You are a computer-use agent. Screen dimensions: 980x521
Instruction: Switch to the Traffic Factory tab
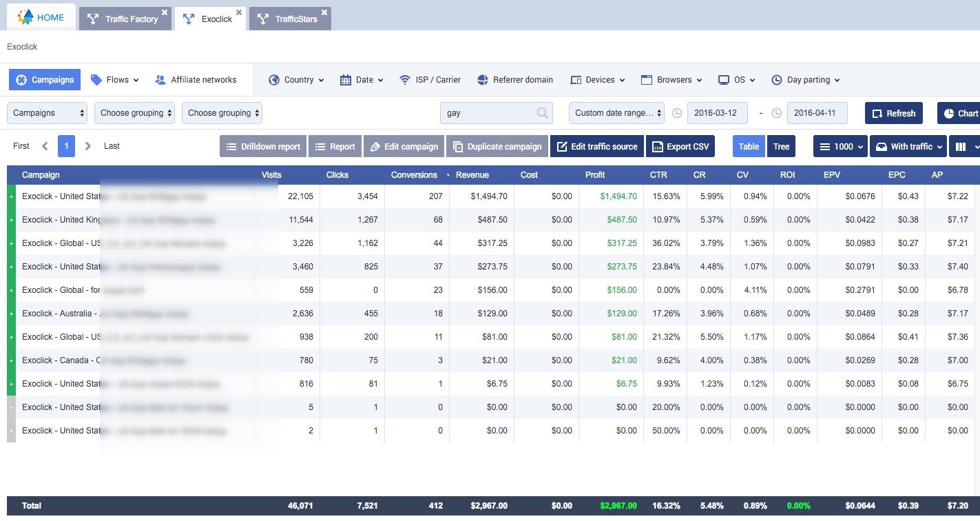[x=125, y=19]
